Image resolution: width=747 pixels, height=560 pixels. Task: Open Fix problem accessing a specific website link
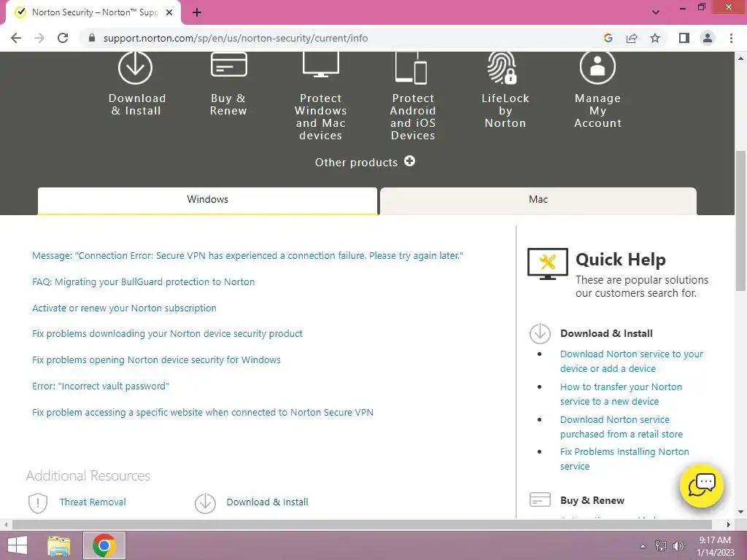[x=203, y=413]
